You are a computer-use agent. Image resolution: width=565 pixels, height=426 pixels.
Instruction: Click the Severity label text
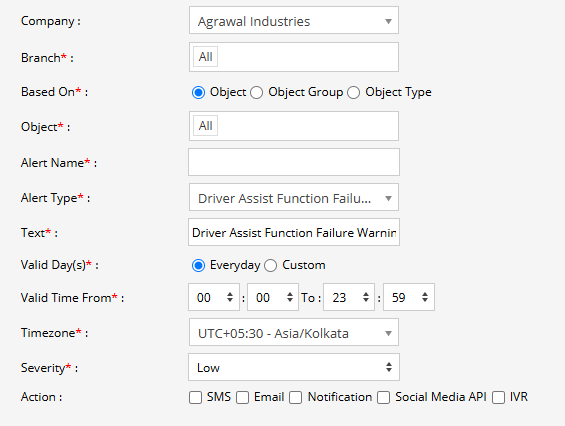49,368
